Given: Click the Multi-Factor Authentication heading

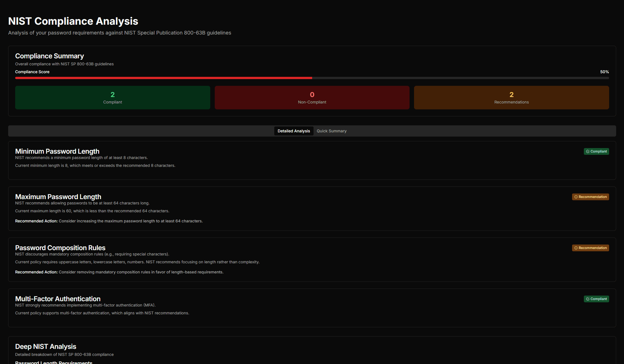Looking at the screenshot, I should click(x=58, y=299).
